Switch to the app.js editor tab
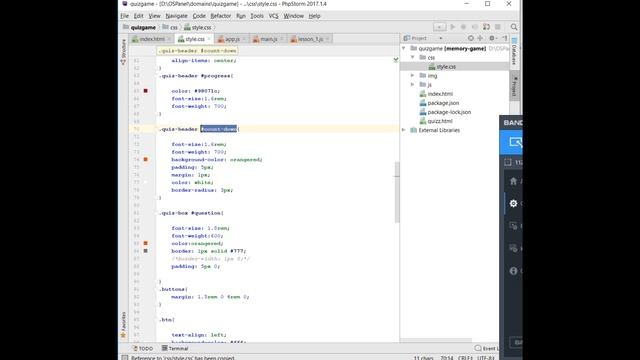640x360 pixels. point(232,39)
